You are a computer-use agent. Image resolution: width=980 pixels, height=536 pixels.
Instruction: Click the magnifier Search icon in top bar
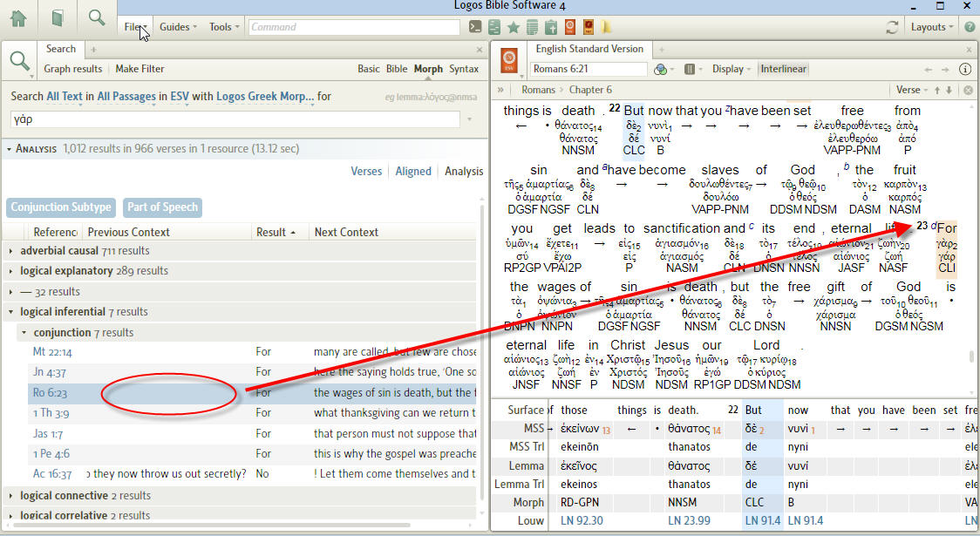pos(97,18)
